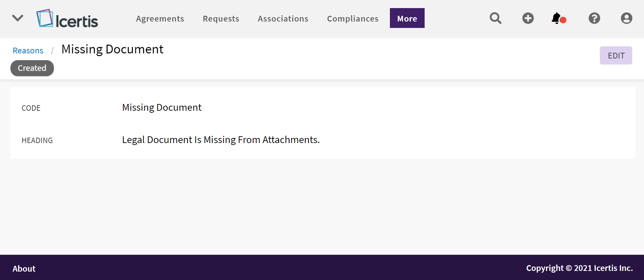
Task: Click the plus icon to create a new item
Action: click(x=528, y=18)
